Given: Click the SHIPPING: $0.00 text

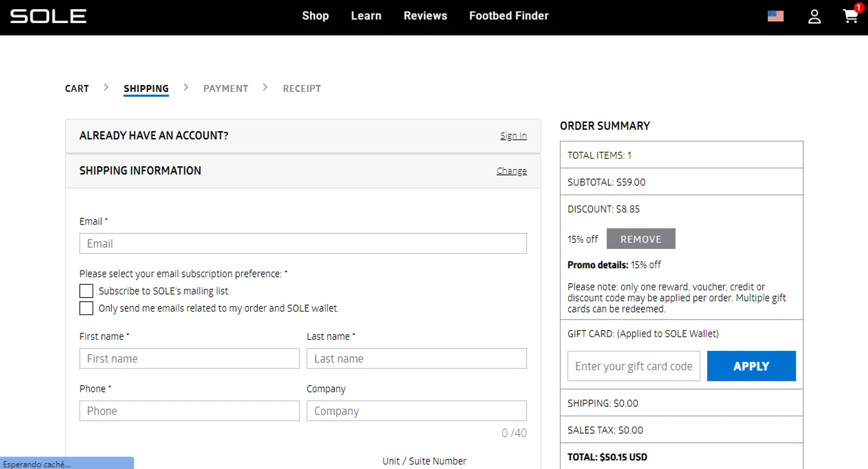Looking at the screenshot, I should coord(603,403).
